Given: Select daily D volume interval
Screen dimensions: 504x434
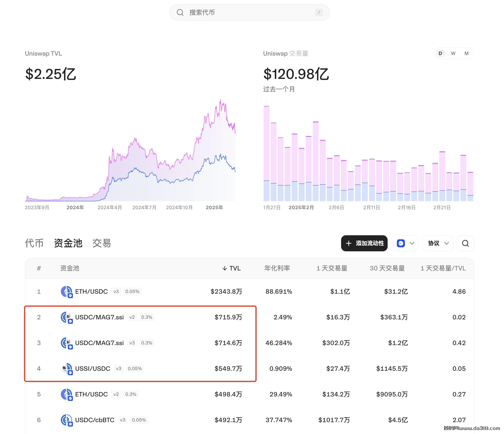Looking at the screenshot, I should 440,53.
